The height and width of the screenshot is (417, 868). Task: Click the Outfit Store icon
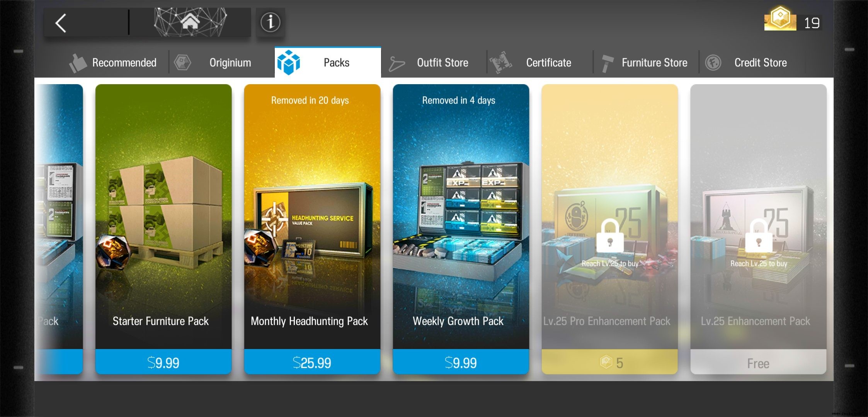(397, 61)
